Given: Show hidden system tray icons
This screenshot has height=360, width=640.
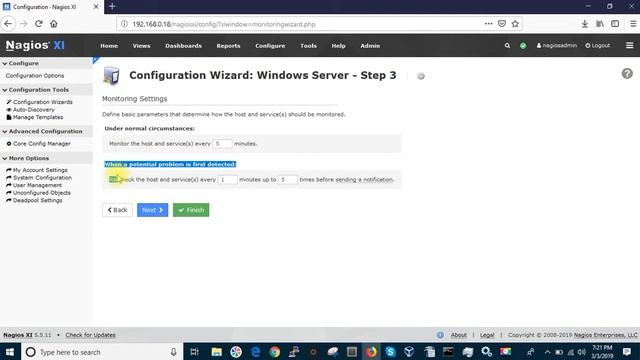Looking at the screenshot, I should pos(547,352).
